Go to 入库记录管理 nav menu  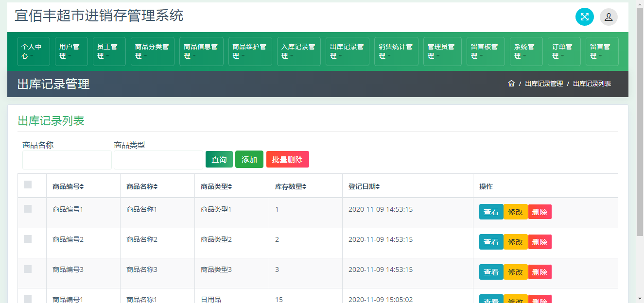[x=298, y=51]
